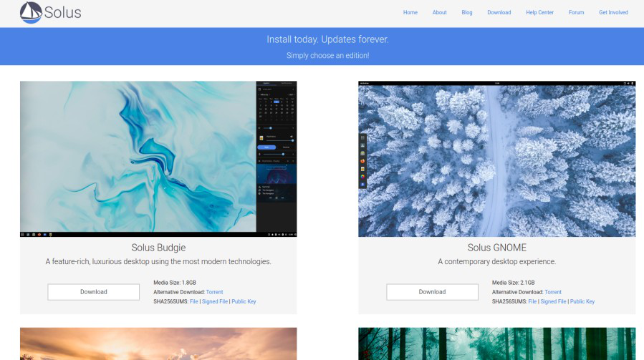Click the Solus sailboat logo
Viewport: 644px width, 360px height.
31,12
